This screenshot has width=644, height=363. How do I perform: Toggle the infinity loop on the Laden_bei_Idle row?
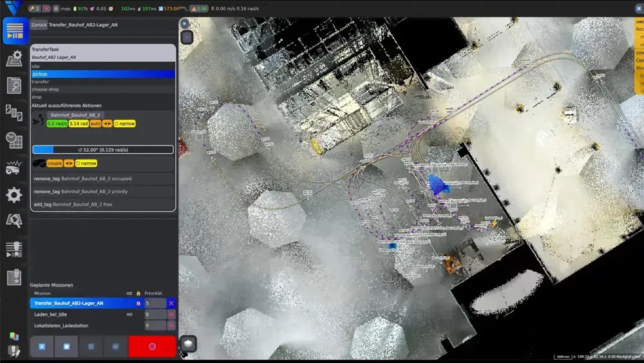tap(129, 314)
